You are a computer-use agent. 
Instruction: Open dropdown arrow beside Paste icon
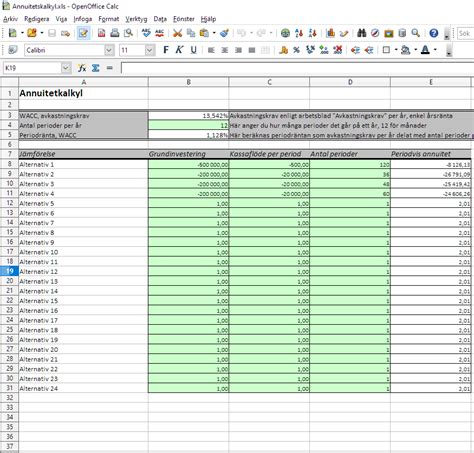[214, 33]
